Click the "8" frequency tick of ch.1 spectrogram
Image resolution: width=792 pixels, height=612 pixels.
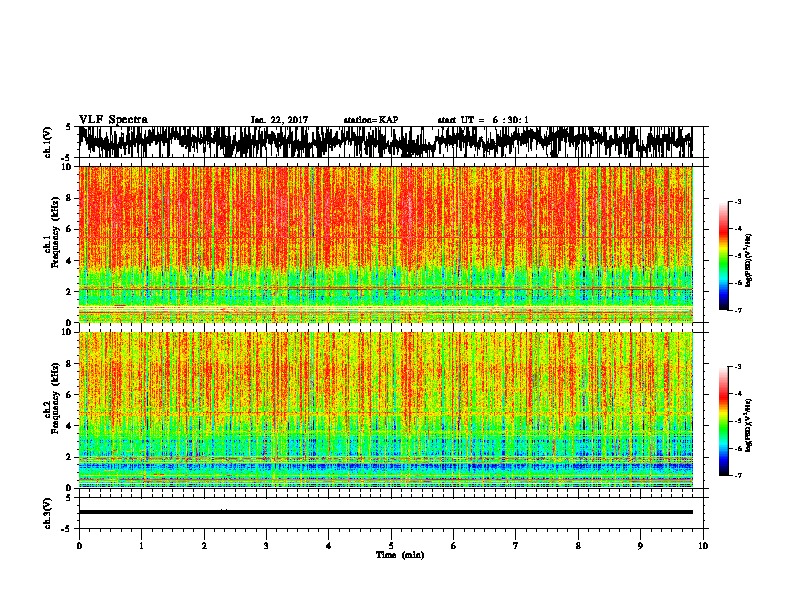[x=70, y=198]
